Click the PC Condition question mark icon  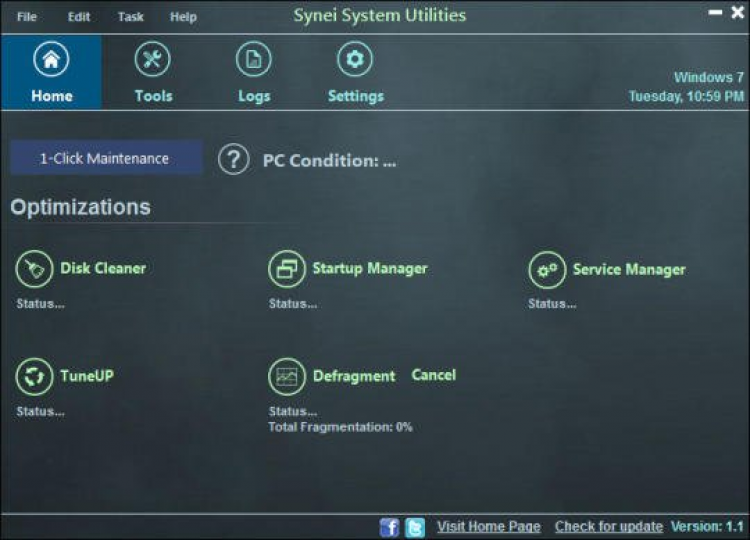click(x=233, y=159)
